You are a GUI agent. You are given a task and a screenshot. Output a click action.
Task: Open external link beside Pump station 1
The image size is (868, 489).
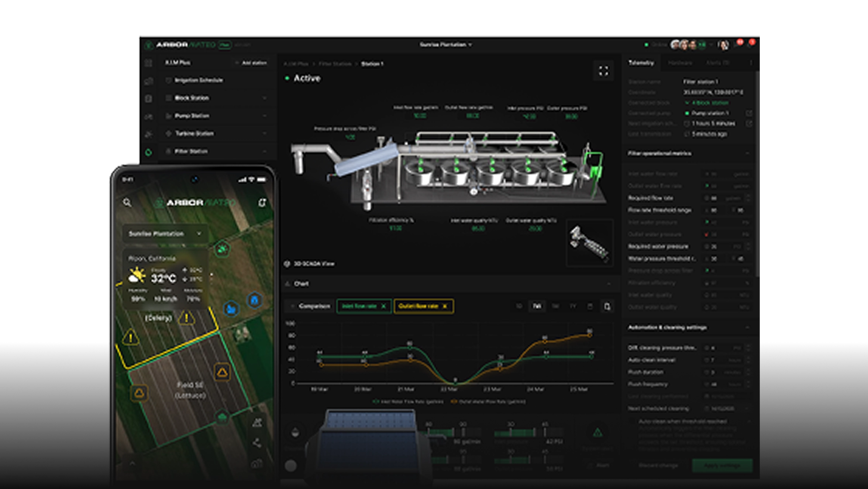coord(749,113)
